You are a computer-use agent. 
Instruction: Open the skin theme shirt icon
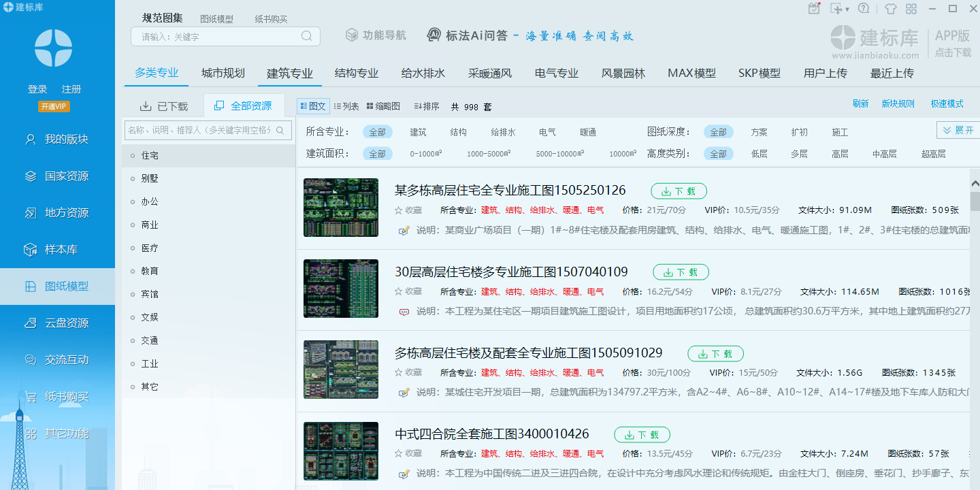pos(891,9)
